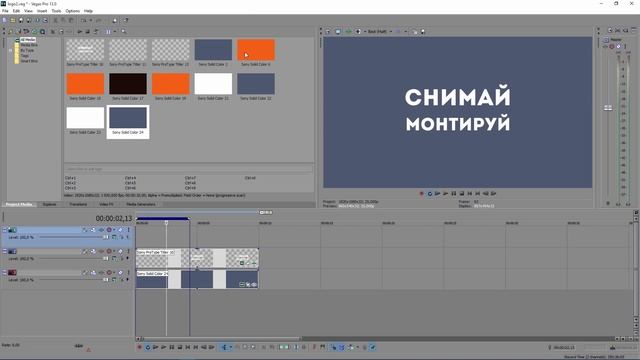This screenshot has width=640, height=360.
Task: Select the black Sony Solid Color 17 thumbnail
Action: [128, 84]
